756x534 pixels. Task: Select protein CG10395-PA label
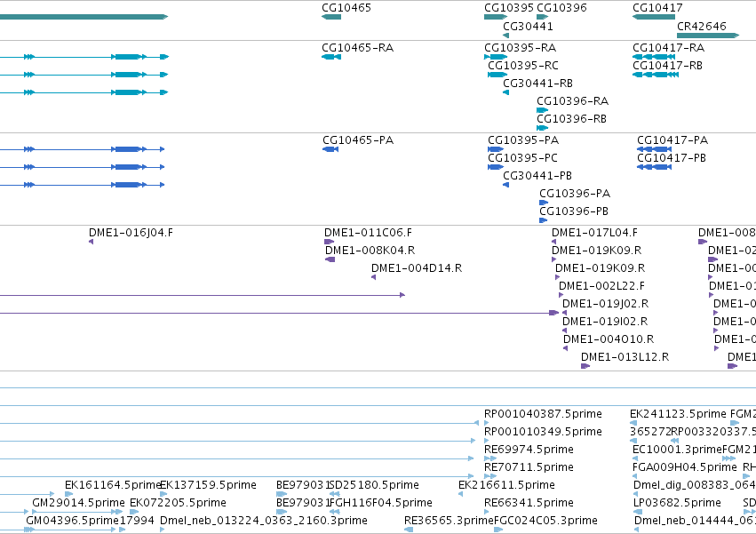click(x=523, y=140)
